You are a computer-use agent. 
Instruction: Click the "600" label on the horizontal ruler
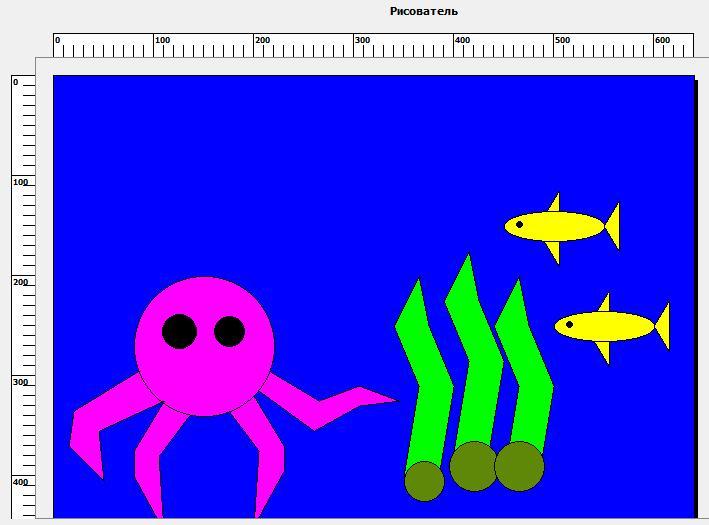(662, 40)
